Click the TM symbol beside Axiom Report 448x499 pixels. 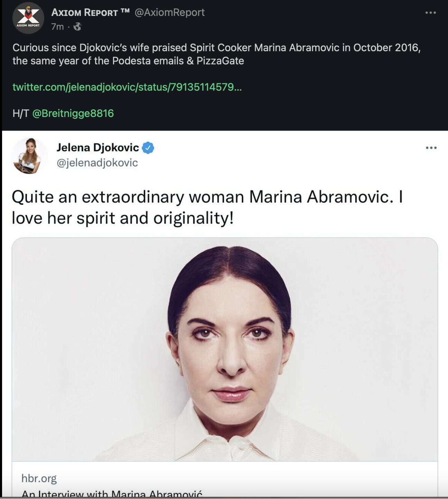(x=125, y=11)
